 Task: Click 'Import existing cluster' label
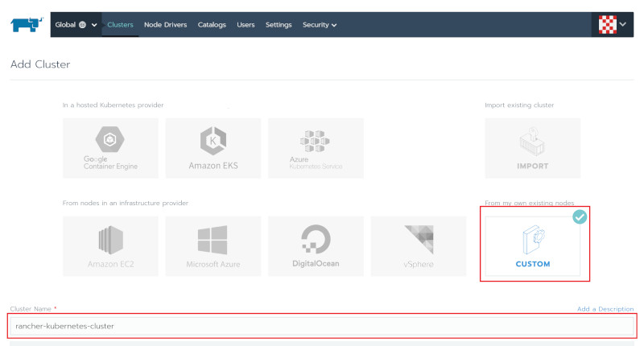click(519, 105)
